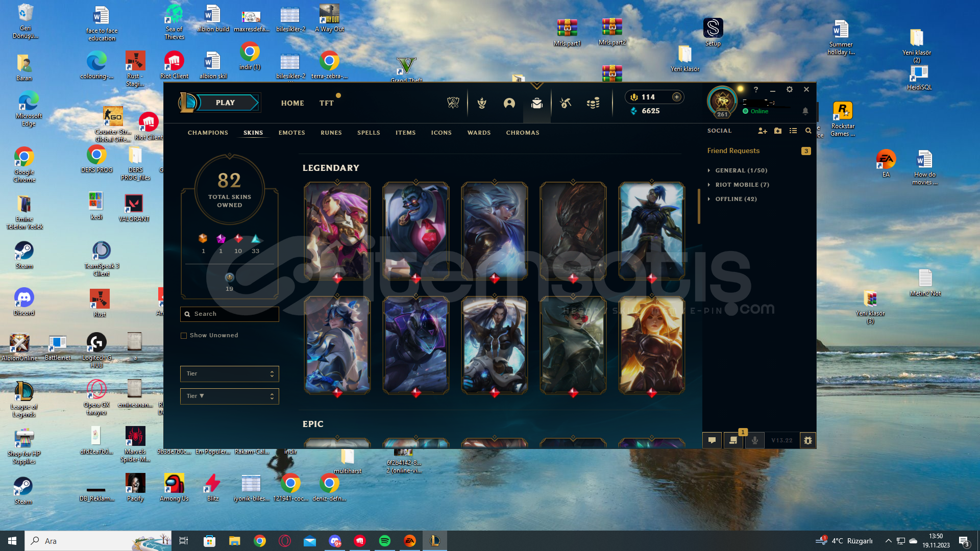
Task: Switch to the CHAMPIONS tab
Action: 208,133
